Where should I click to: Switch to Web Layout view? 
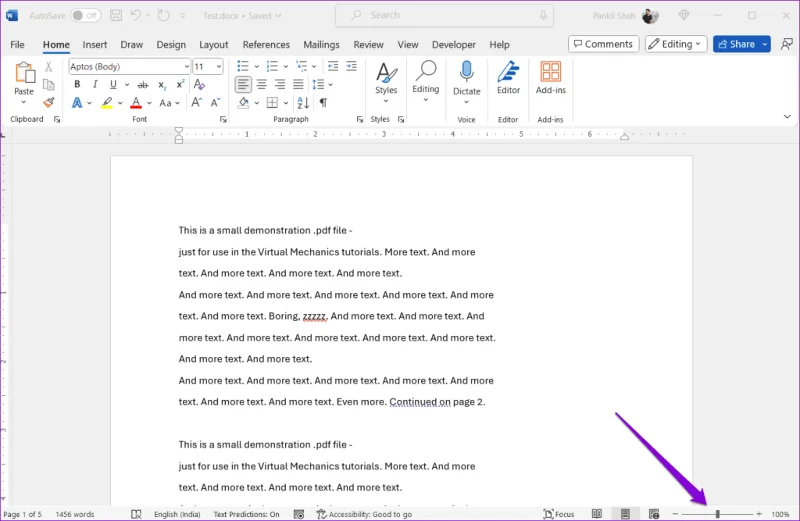654,514
